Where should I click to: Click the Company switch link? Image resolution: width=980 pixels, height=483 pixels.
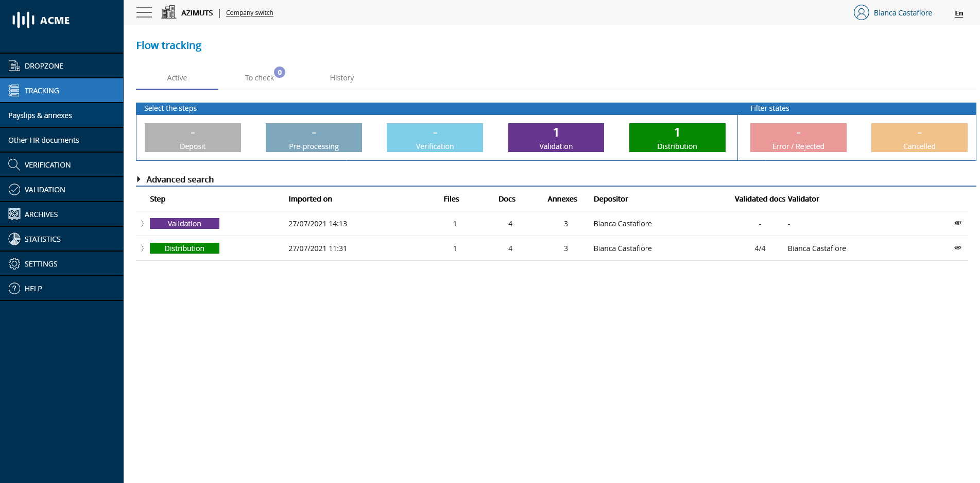[249, 12]
